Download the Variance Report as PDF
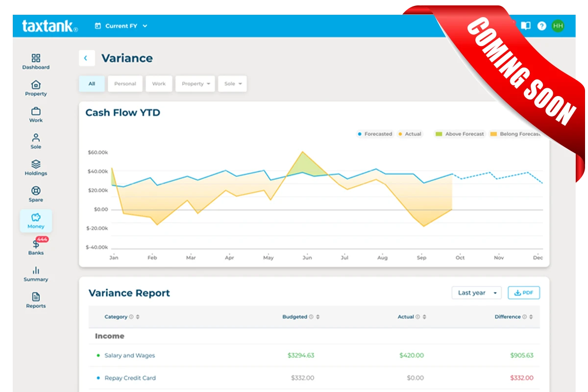The width and height of the screenshot is (588, 392). [x=524, y=293]
